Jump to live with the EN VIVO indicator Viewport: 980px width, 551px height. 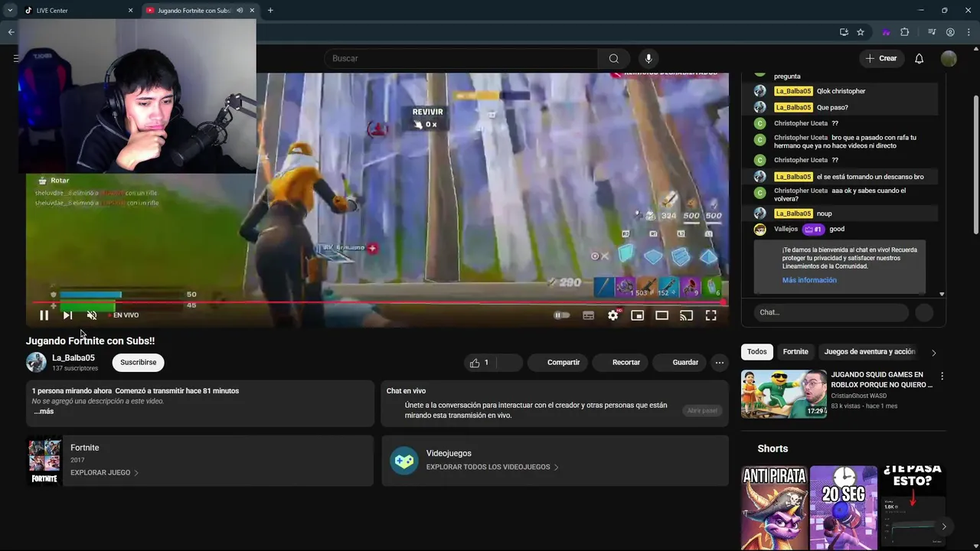(123, 315)
